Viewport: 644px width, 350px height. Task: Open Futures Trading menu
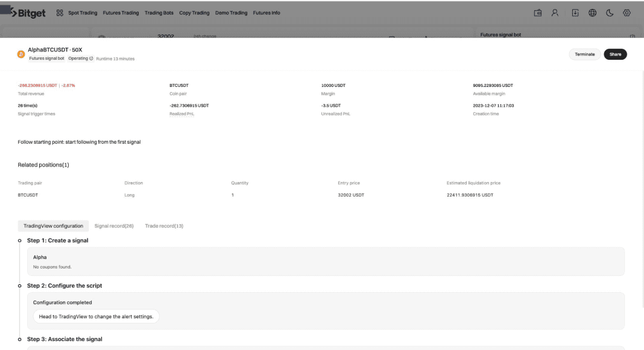pyautogui.click(x=121, y=13)
